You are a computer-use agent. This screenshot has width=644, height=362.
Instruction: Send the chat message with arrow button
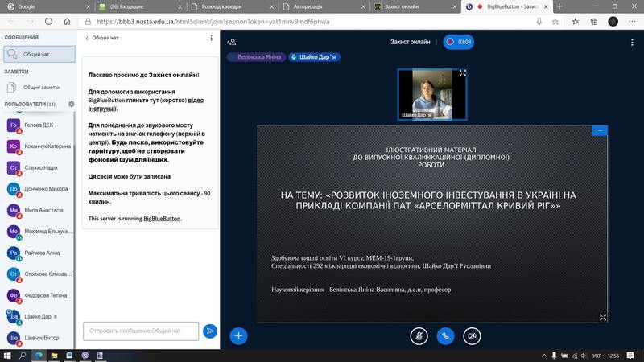(210, 331)
